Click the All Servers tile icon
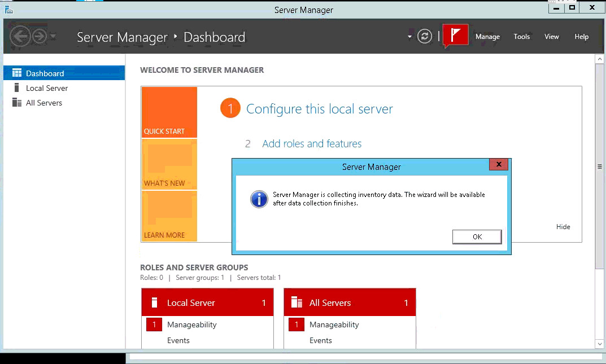The image size is (606, 364). click(297, 303)
